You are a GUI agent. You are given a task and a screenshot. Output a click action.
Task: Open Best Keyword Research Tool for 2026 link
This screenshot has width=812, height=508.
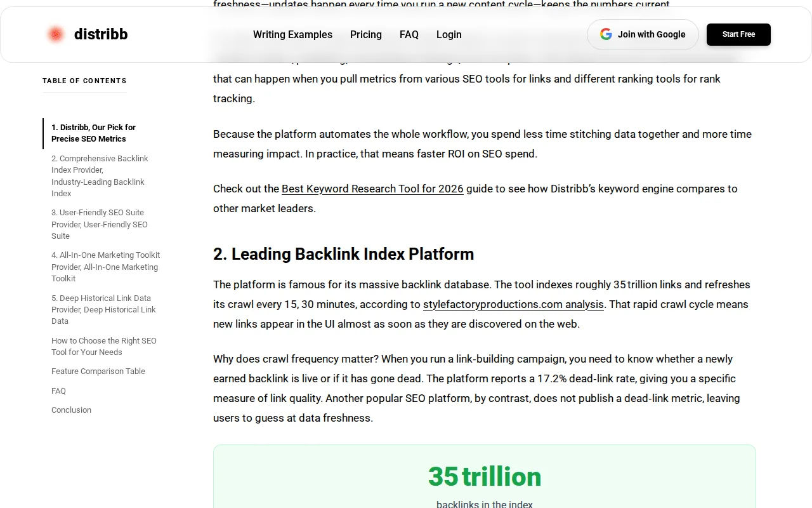tap(372, 189)
